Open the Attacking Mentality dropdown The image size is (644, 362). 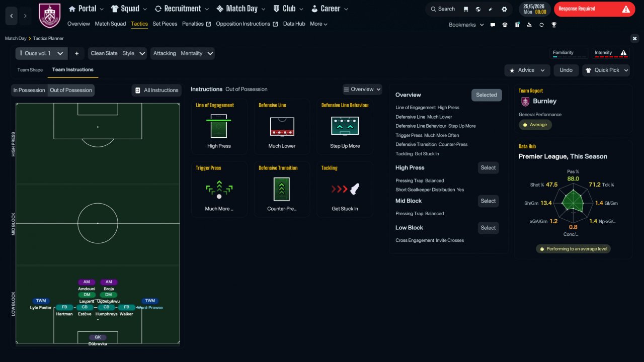183,53
